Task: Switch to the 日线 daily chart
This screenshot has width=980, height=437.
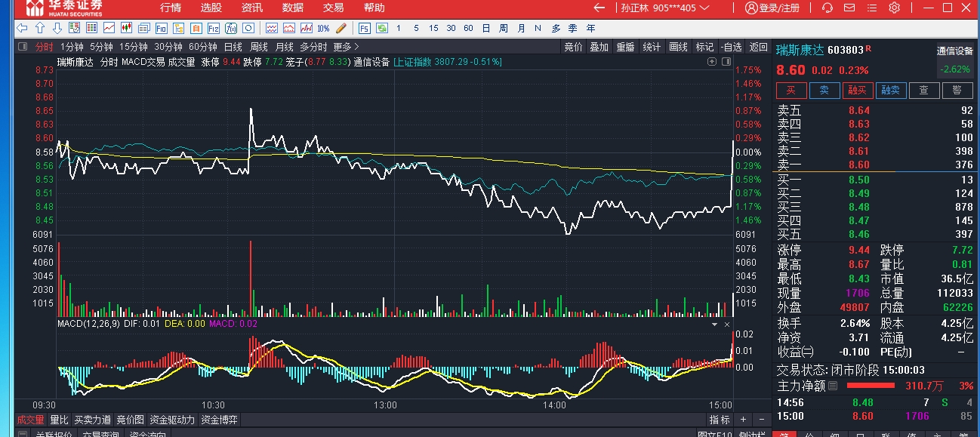Action: [x=233, y=47]
